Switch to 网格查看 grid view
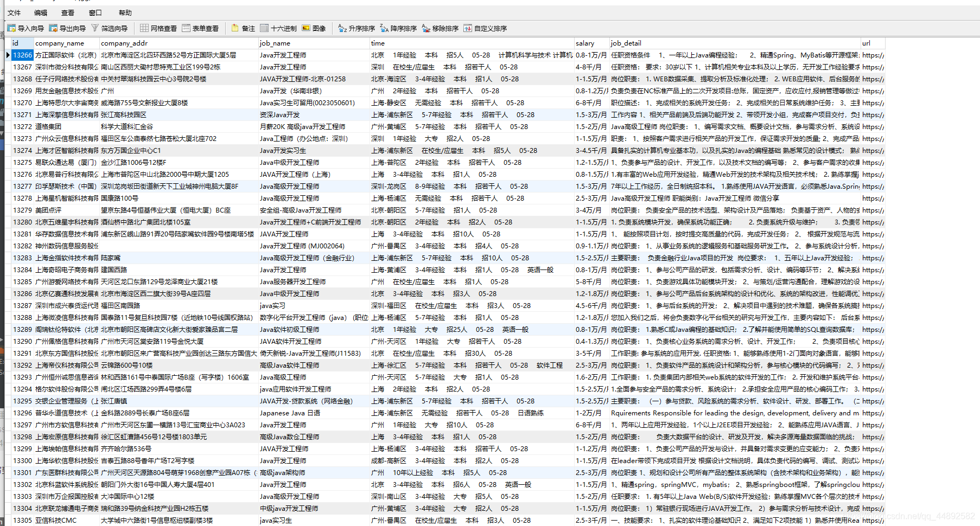This screenshot has height=526, width=980. [x=158, y=28]
